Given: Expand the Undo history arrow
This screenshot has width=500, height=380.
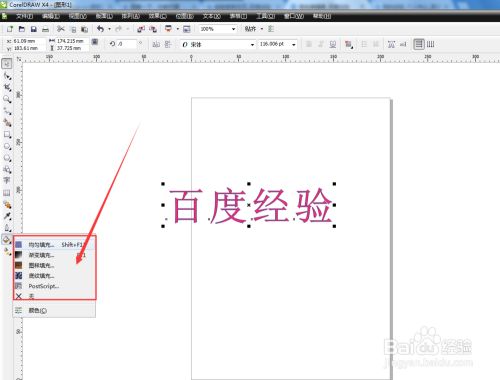Looking at the screenshot, I should coord(109,29).
